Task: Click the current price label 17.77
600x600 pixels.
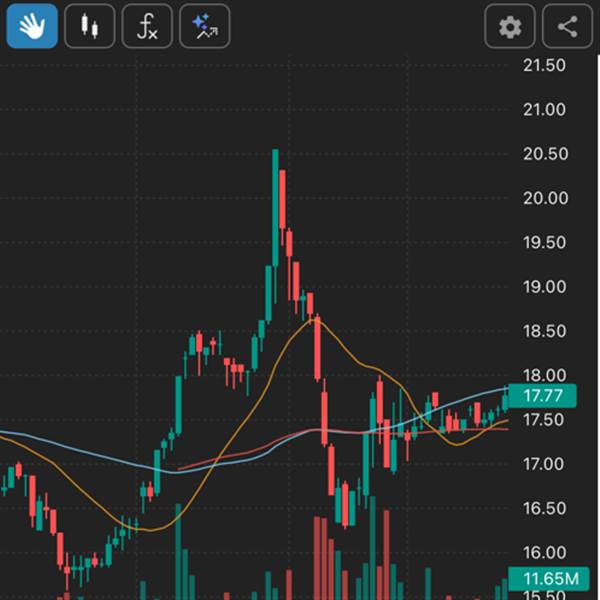Action: click(x=543, y=396)
